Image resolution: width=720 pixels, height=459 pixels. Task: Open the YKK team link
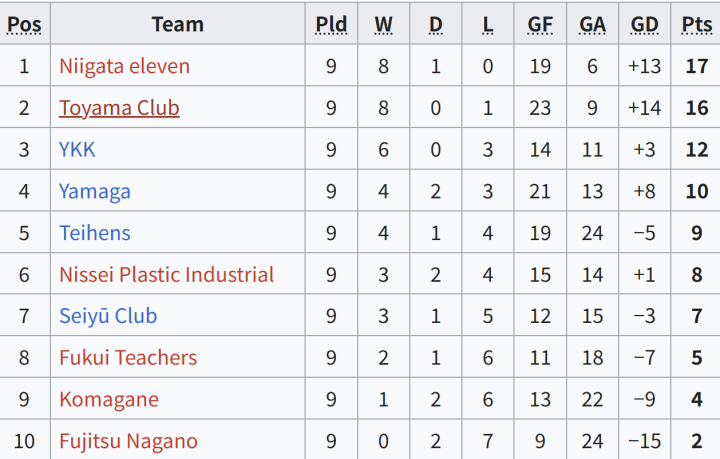coord(77,150)
